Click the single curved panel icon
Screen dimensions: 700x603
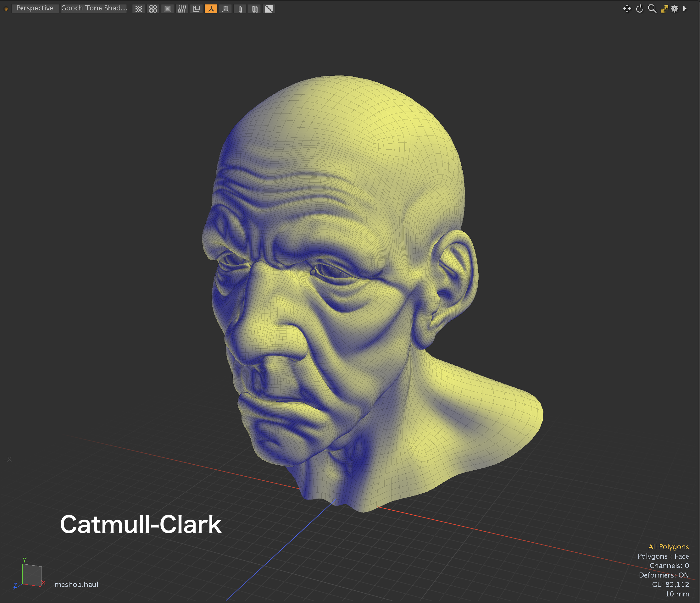pyautogui.click(x=240, y=9)
